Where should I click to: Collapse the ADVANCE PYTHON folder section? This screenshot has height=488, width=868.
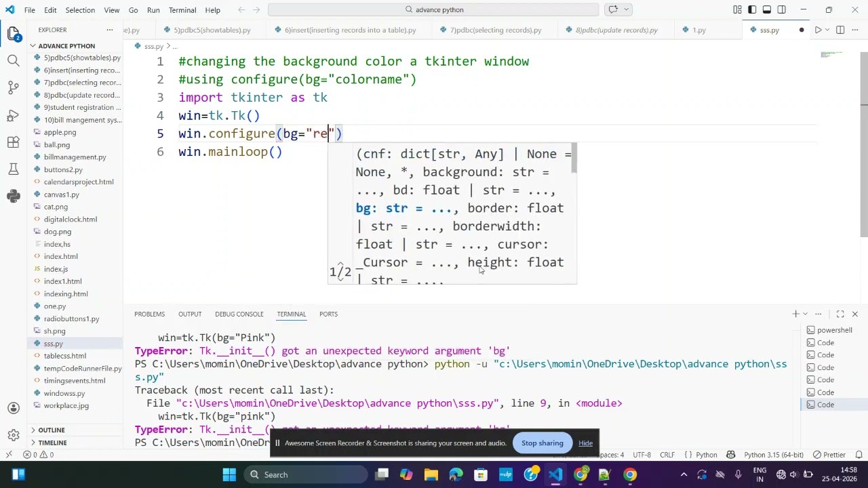(66, 45)
